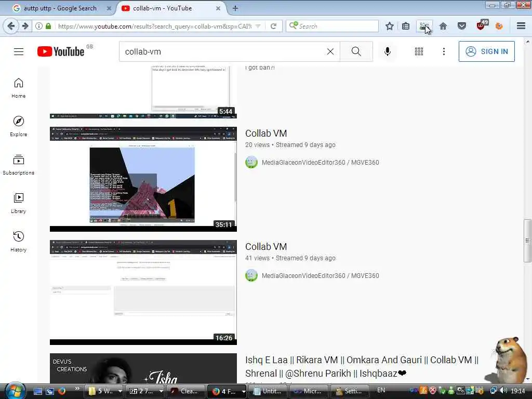This screenshot has width=532, height=399.
Task: Open the Pocket icon in toolbar
Action: 462,26
